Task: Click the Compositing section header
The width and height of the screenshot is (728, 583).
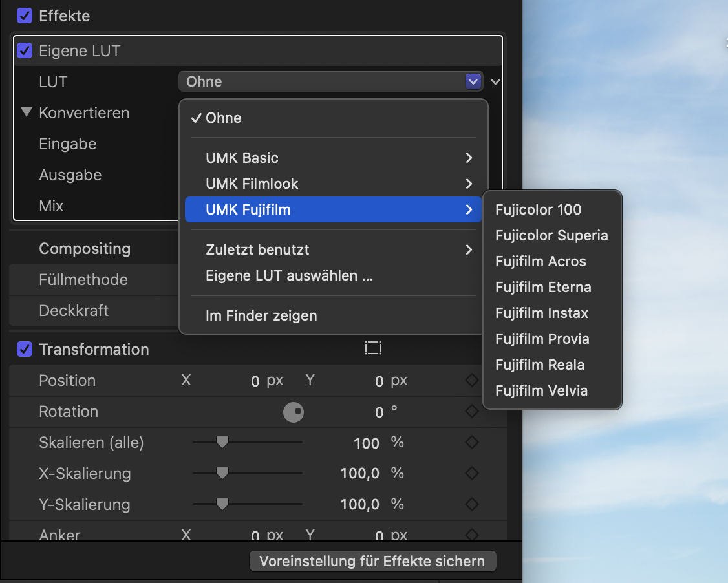Action: coord(85,248)
